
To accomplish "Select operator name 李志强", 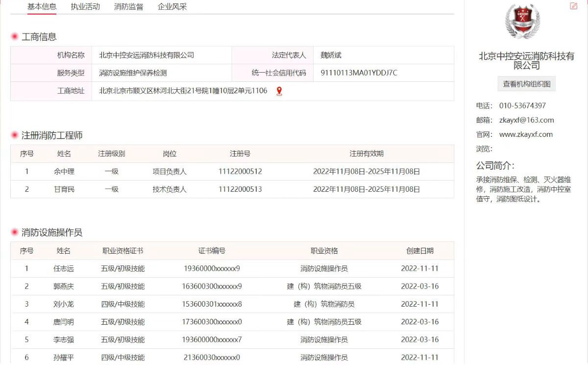I will pos(64,339).
